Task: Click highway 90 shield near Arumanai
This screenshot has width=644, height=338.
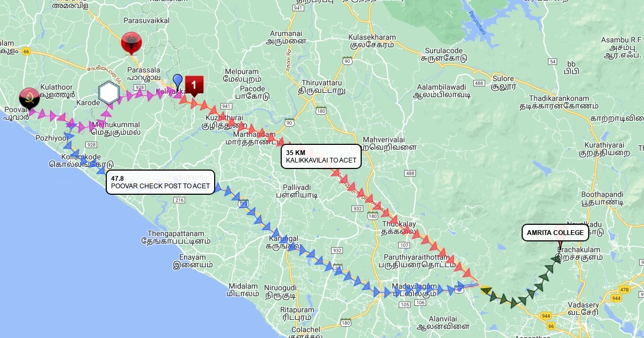Action: click(x=347, y=61)
